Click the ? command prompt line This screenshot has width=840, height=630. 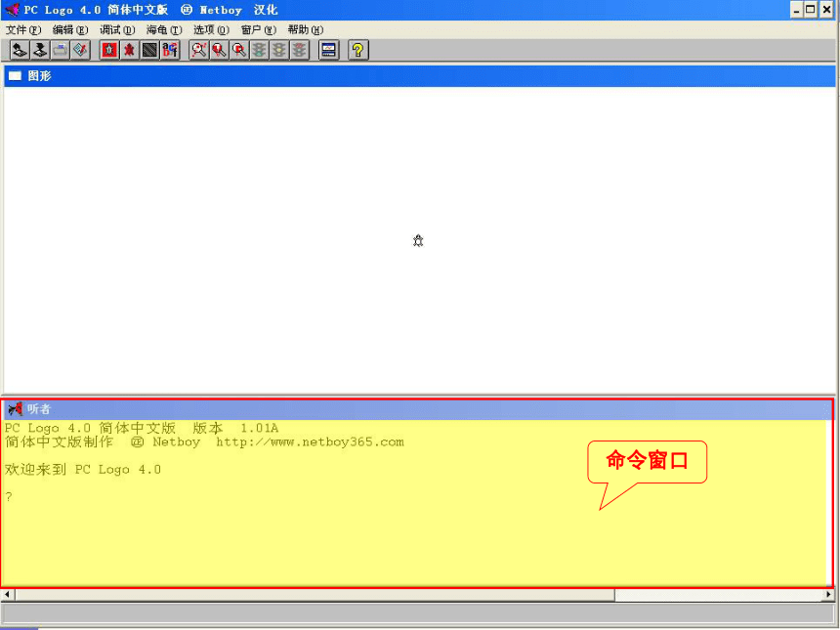pyautogui.click(x=9, y=496)
